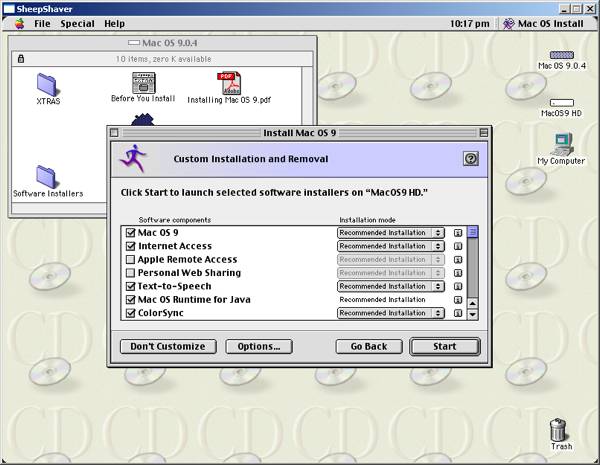The height and width of the screenshot is (465, 600).
Task: Open My Computer desktop icon
Action: click(x=561, y=143)
